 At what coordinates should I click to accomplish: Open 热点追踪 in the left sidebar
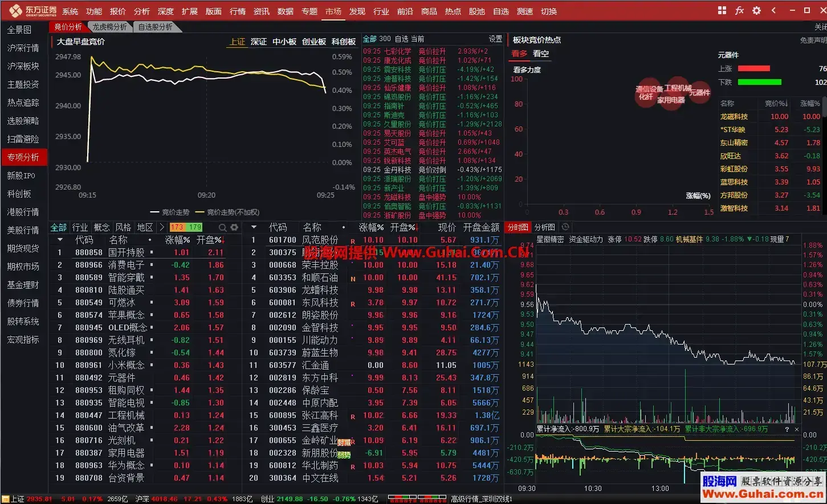coord(23,103)
